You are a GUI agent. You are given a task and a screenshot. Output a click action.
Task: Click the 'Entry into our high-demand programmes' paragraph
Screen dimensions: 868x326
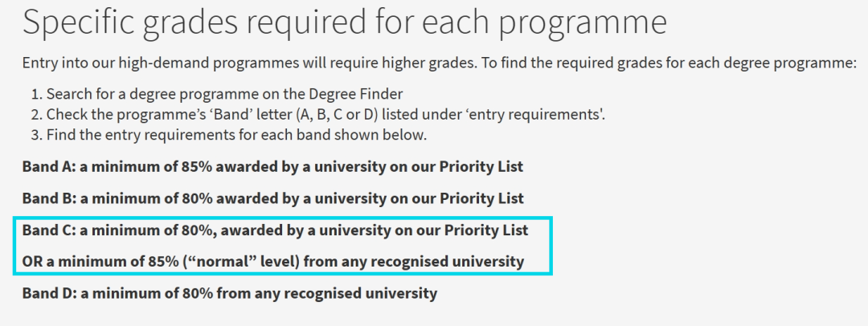pyautogui.click(x=440, y=63)
